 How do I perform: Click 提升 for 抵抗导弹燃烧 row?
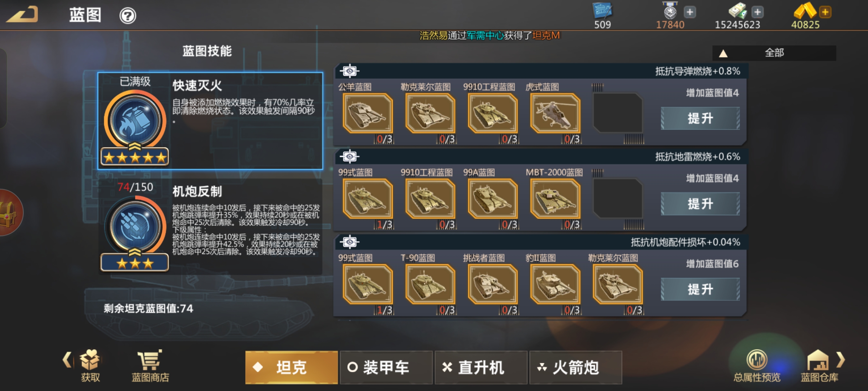pos(700,118)
